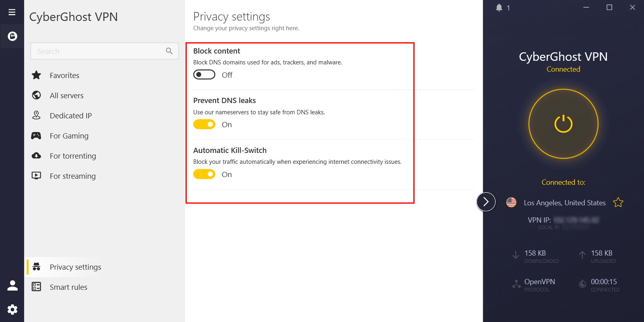
Task: Select Privacy settings menu item
Action: [x=75, y=267]
